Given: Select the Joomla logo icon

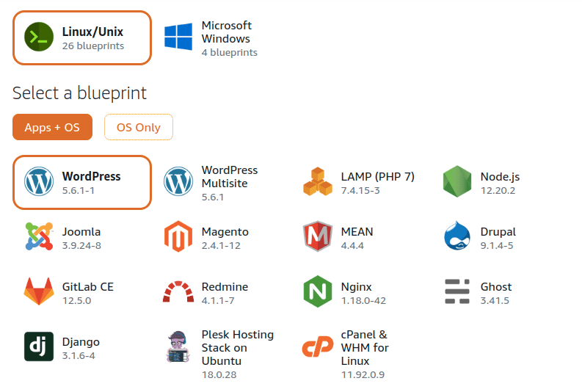Looking at the screenshot, I should [39, 236].
